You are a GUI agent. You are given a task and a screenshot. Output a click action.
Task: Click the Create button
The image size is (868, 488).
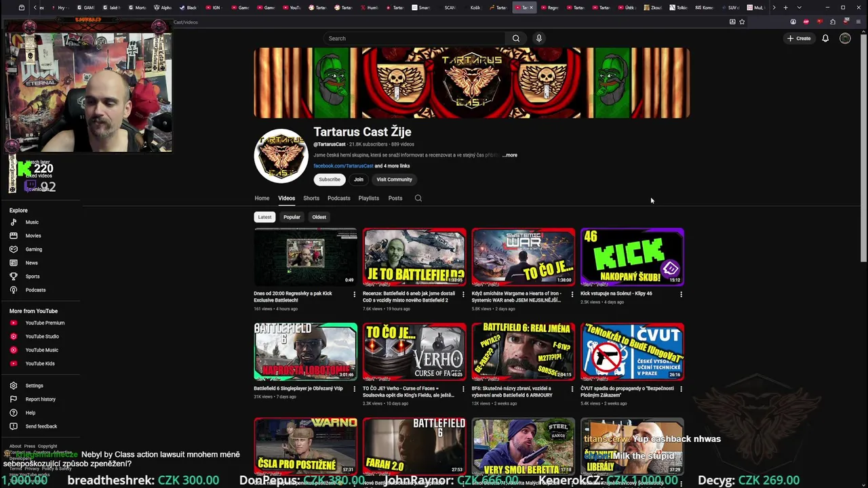tap(799, 39)
